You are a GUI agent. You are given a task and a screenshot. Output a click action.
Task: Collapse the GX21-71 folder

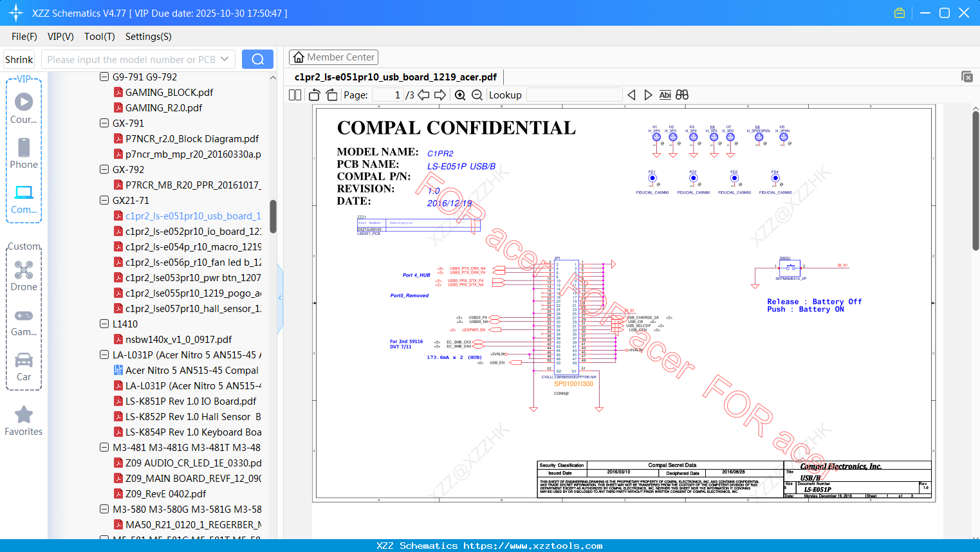tap(104, 200)
